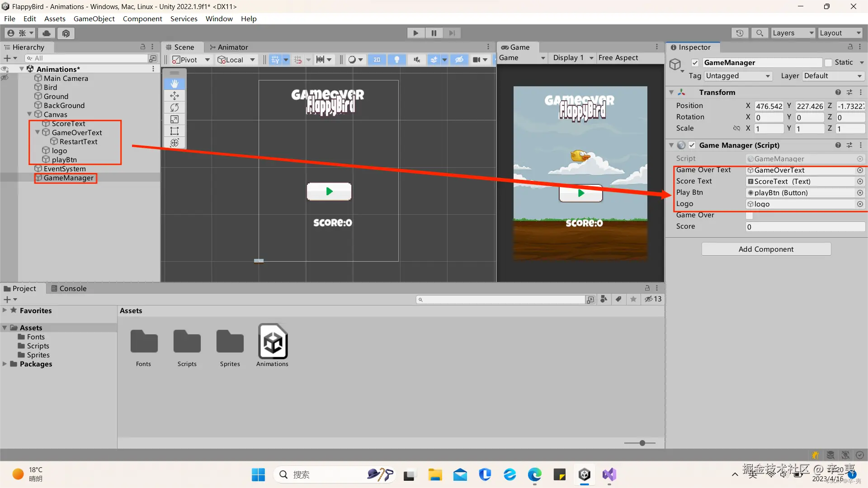Select the Move tool in Scene
868x488 pixels.
[x=175, y=96]
